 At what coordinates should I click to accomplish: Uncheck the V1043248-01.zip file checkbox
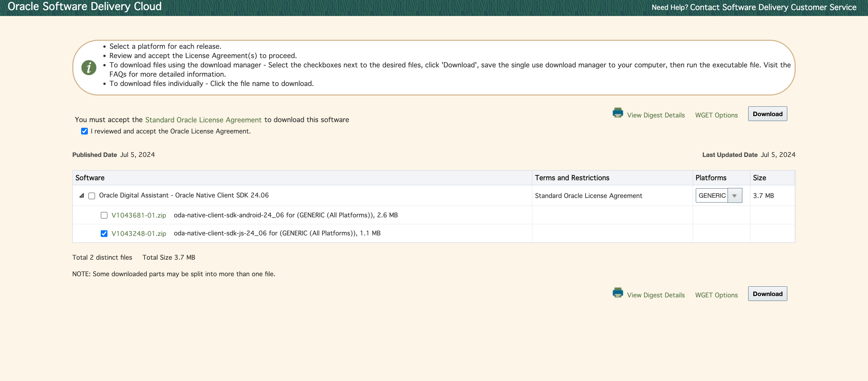click(x=104, y=234)
